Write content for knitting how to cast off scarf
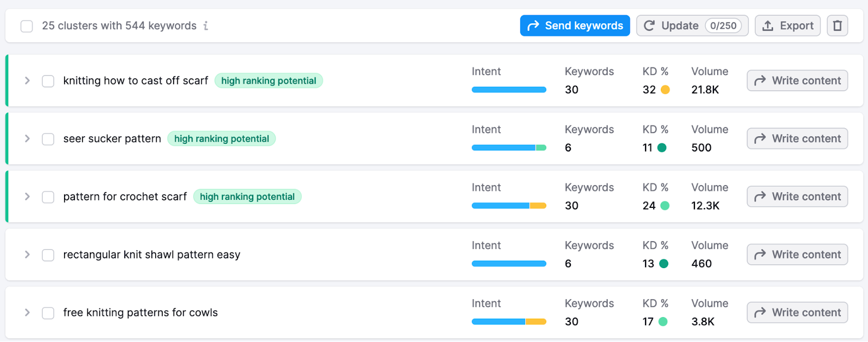The image size is (868, 342). [x=797, y=80]
